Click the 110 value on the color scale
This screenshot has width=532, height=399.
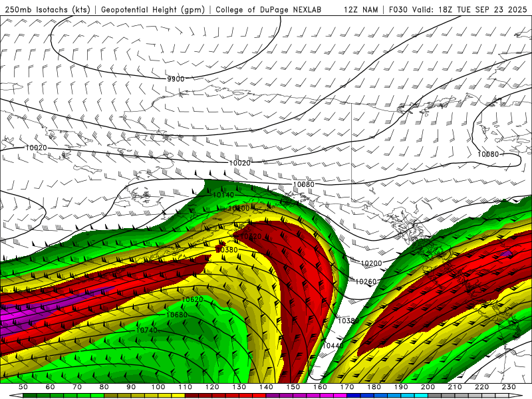coord(185,387)
